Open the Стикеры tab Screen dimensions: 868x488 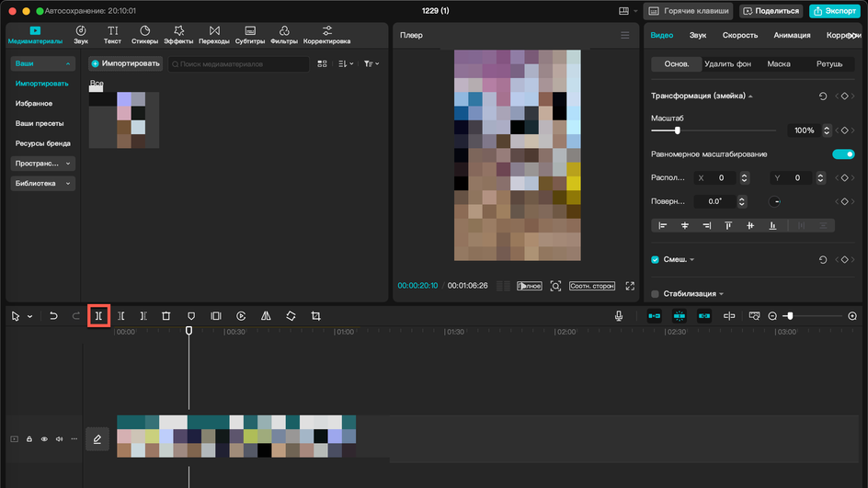[144, 35]
